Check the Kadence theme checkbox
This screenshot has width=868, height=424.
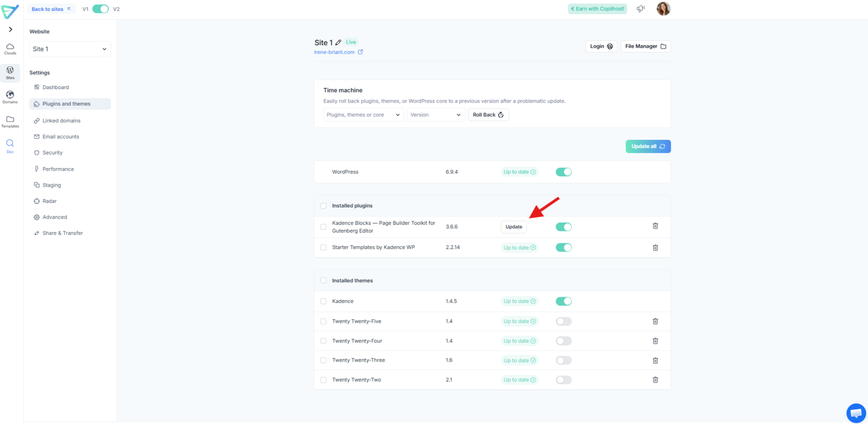pos(323,301)
